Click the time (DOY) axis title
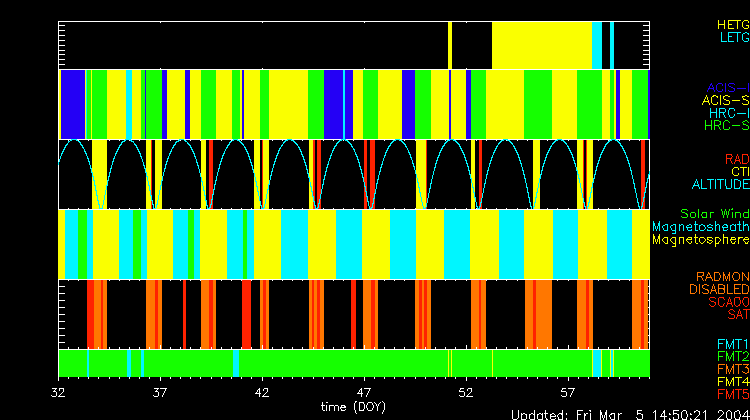This screenshot has height=420, width=750. pos(354,407)
